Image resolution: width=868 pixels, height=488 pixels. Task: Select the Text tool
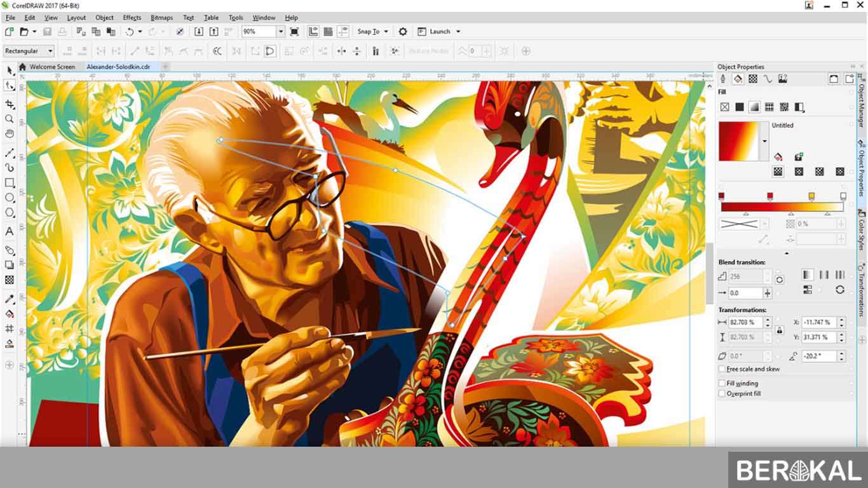10,231
